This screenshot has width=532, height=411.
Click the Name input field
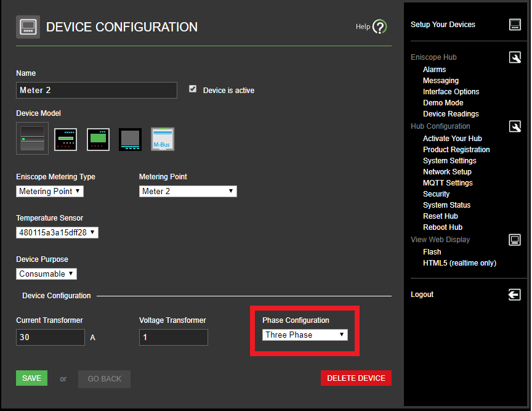click(x=97, y=91)
